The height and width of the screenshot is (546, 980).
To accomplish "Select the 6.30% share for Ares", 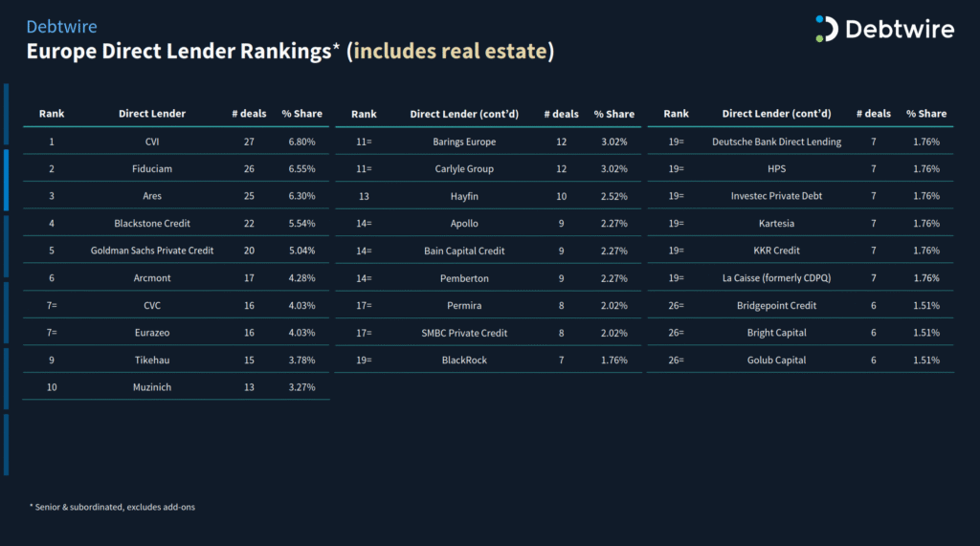I will pos(301,196).
